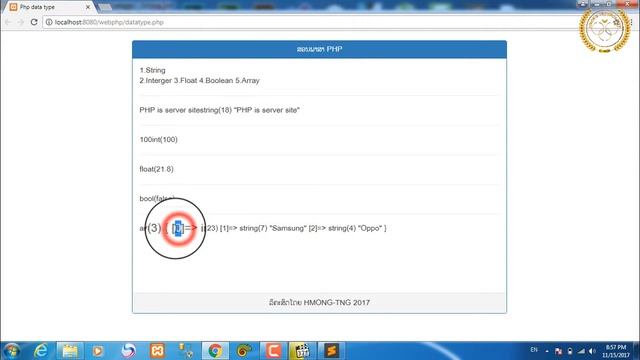Open XAMPP control panel from taskbar
The height and width of the screenshot is (360, 640).
click(x=157, y=351)
